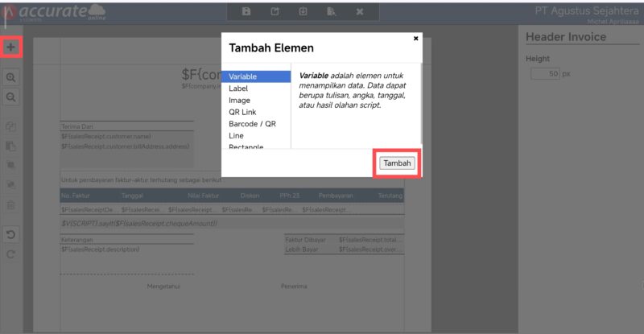Click the Accurate Online logo
The height and width of the screenshot is (334, 644).
56,13
